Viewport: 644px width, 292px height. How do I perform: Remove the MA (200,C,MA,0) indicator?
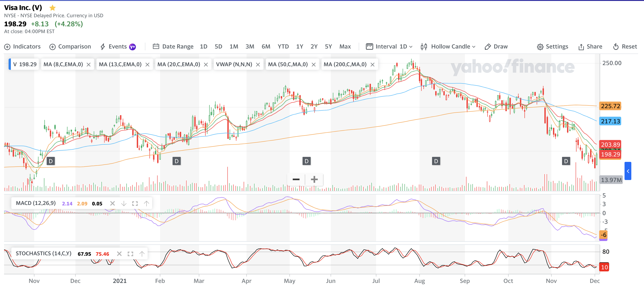click(x=372, y=65)
